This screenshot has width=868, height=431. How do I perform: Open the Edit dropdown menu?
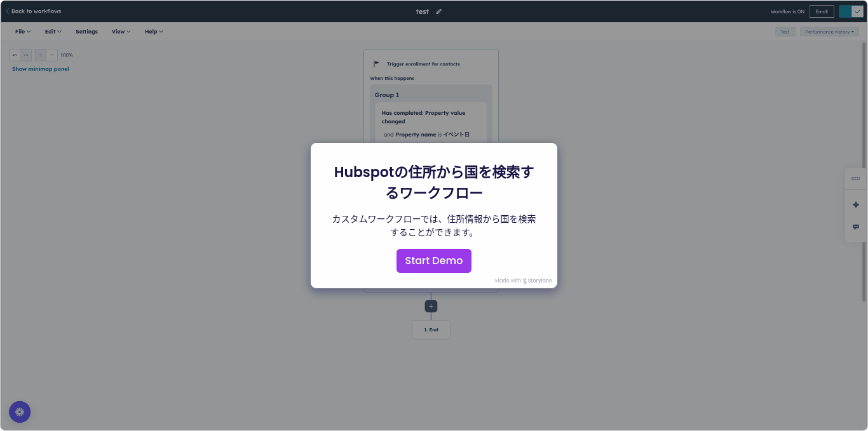53,32
